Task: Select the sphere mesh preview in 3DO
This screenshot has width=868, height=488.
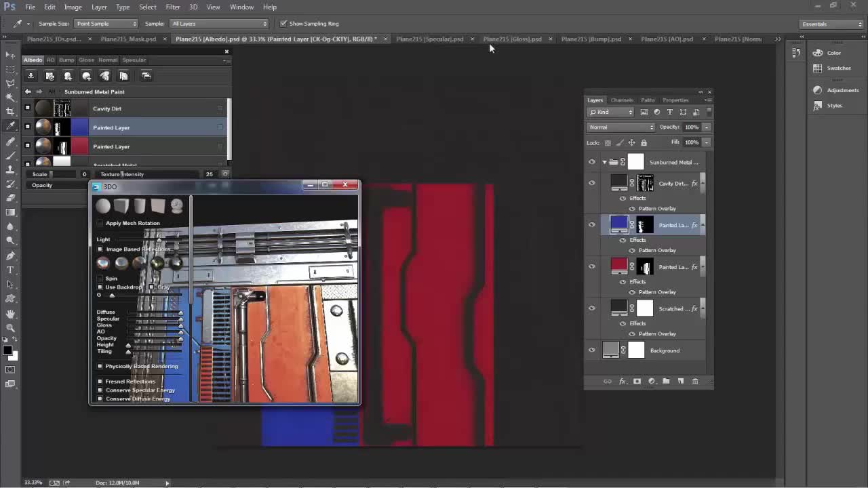Action: click(x=102, y=206)
